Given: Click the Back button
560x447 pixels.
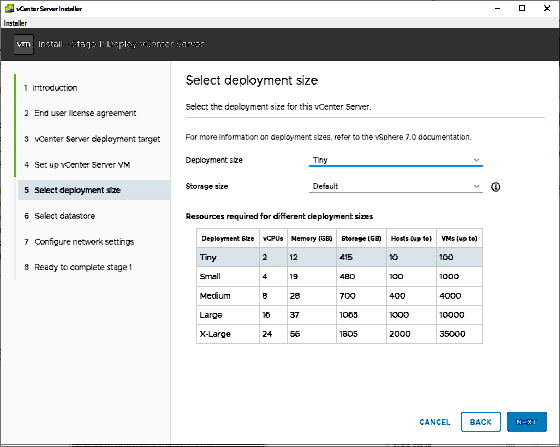Looking at the screenshot, I should point(481,422).
